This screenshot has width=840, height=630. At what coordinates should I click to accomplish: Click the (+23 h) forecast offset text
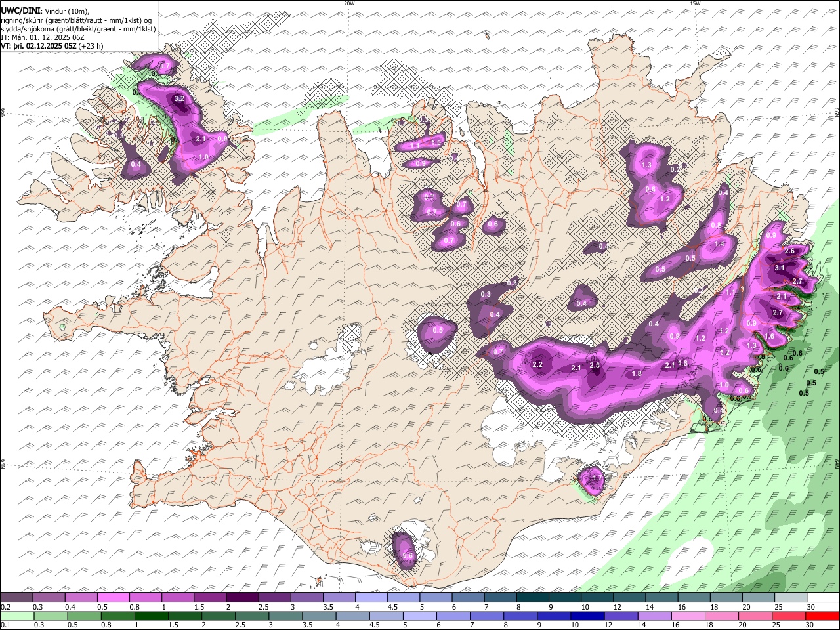pyautogui.click(x=91, y=46)
